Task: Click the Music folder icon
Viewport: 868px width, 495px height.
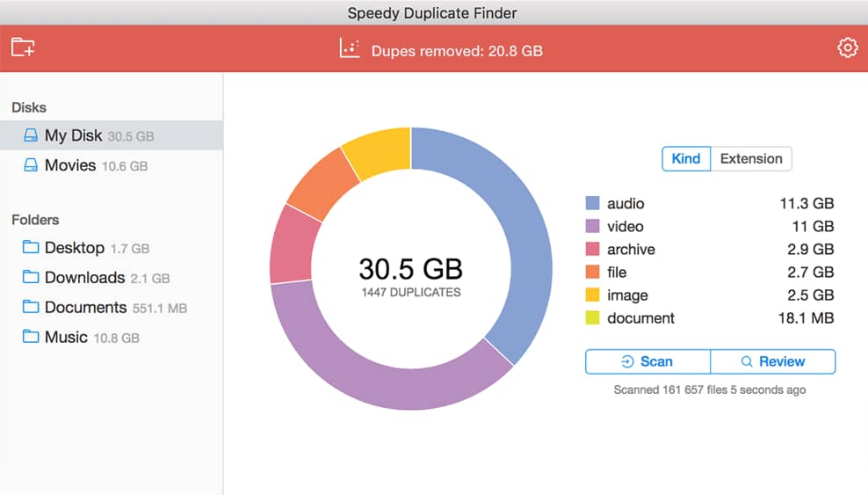Action: (31, 337)
